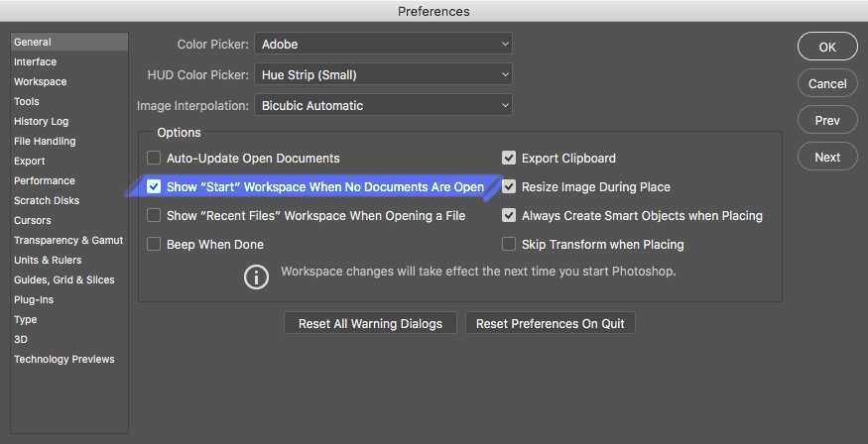Viewport: 868px width, 444px height.
Task: Click Reset Preferences On Quit
Action: click(x=551, y=324)
